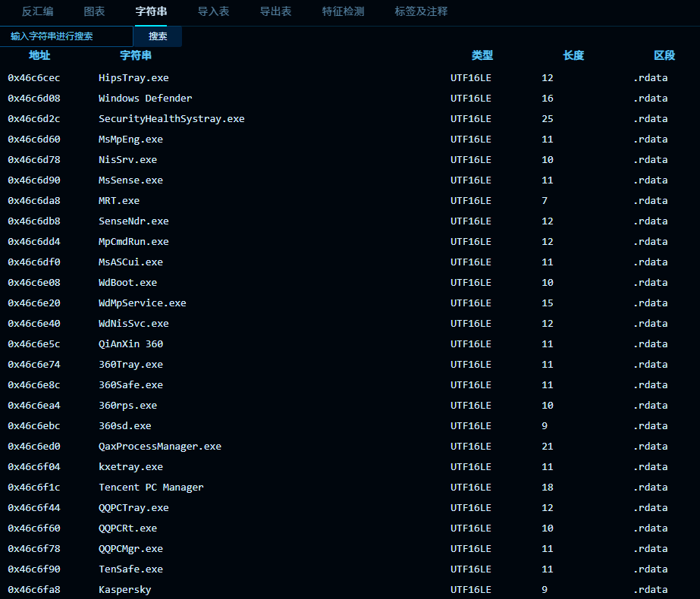Viewport: 700px width, 599px height.
Task: Switch to the 标签及注释 tab
Action: (x=421, y=11)
